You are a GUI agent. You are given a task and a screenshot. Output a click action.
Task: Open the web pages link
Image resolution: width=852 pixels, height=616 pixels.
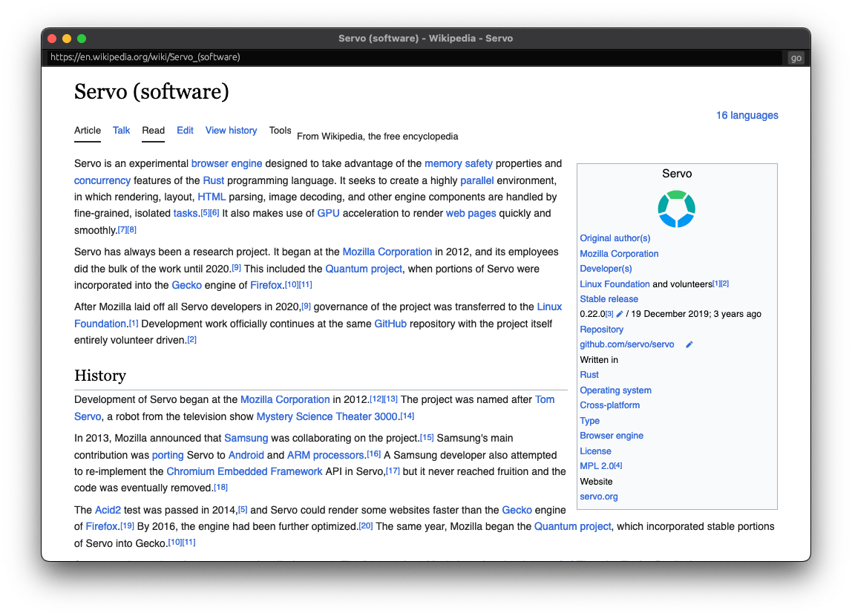pos(471,214)
